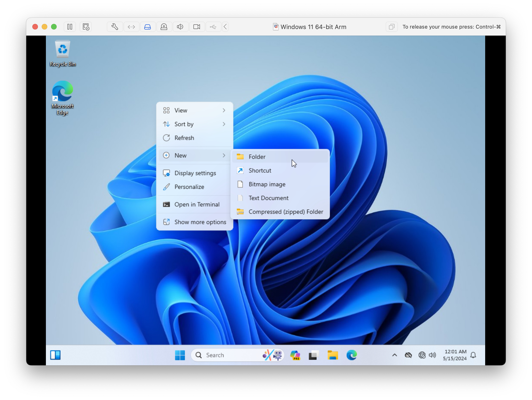Open notifications with the bell icon

(473, 355)
